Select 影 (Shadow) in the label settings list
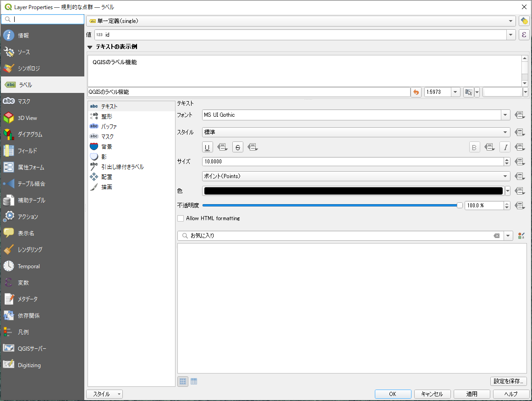The height and width of the screenshot is (401, 532). (132, 157)
